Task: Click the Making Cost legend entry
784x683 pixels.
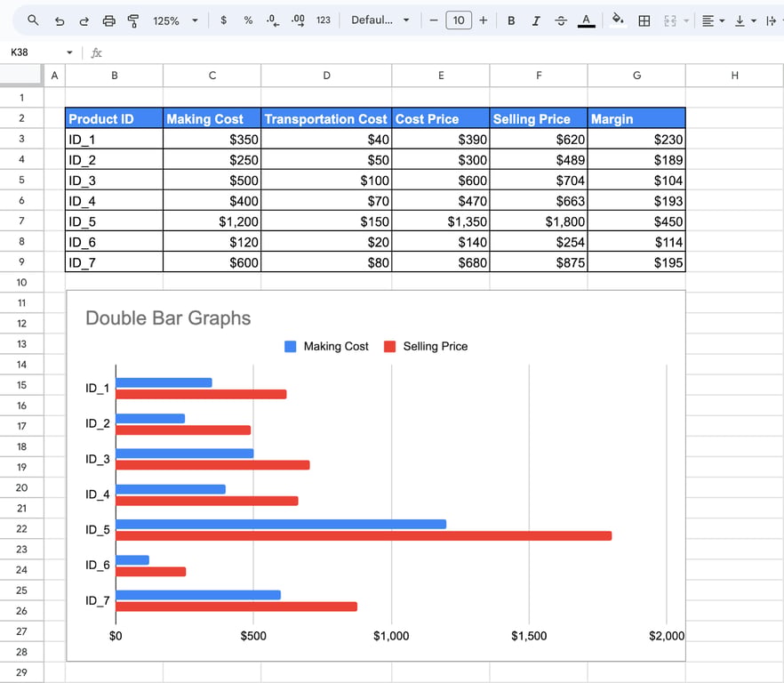Action: tap(326, 346)
